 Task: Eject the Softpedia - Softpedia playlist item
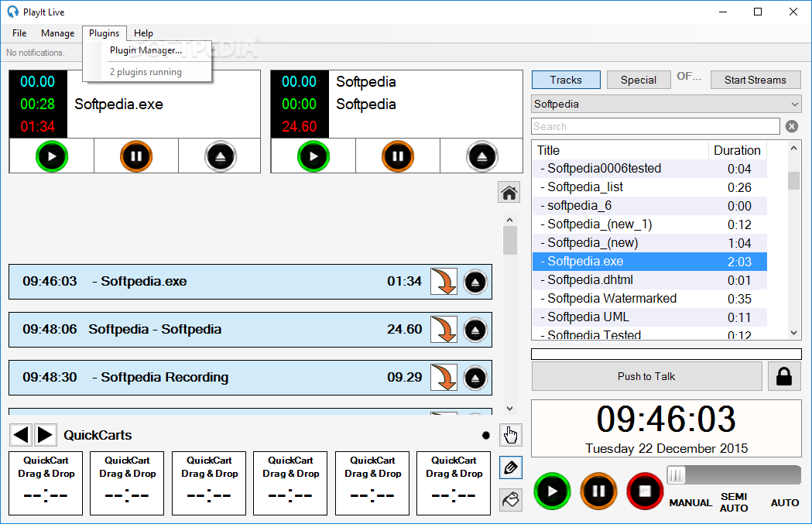click(475, 330)
